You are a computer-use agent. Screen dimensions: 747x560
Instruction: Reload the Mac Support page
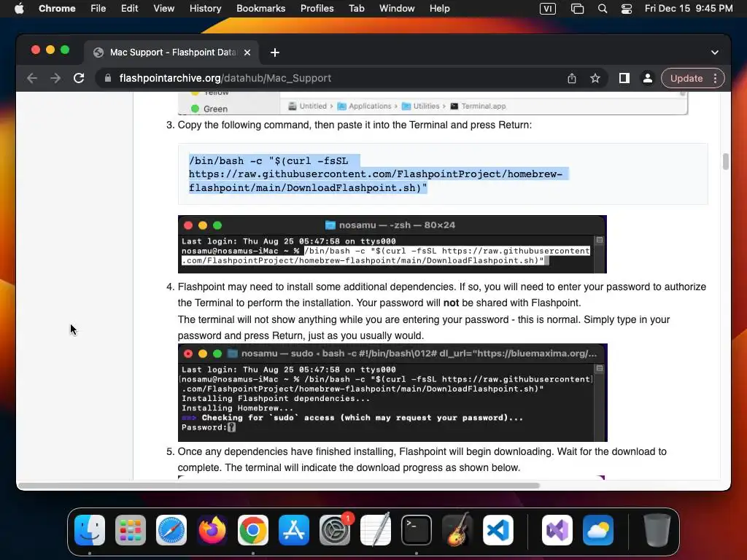[79, 78]
